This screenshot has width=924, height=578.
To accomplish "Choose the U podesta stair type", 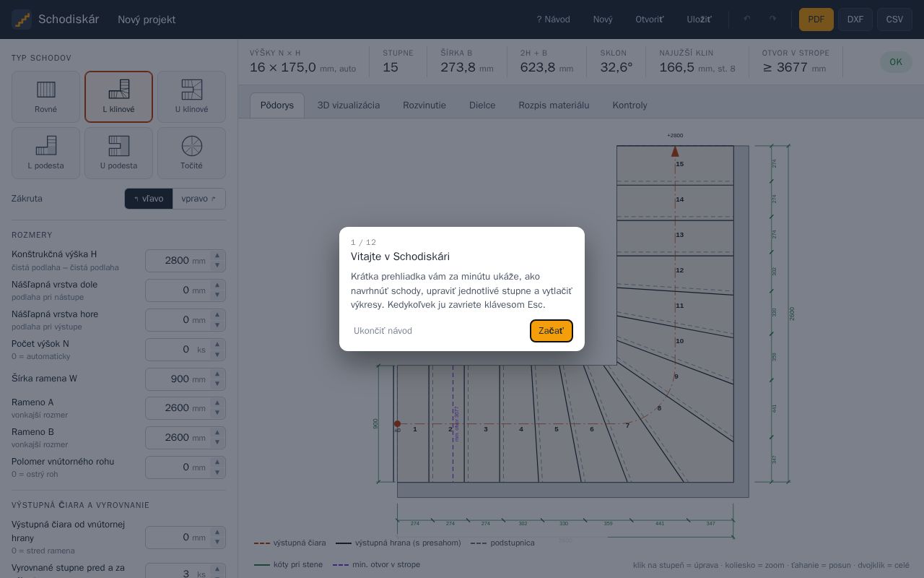I will point(118,153).
